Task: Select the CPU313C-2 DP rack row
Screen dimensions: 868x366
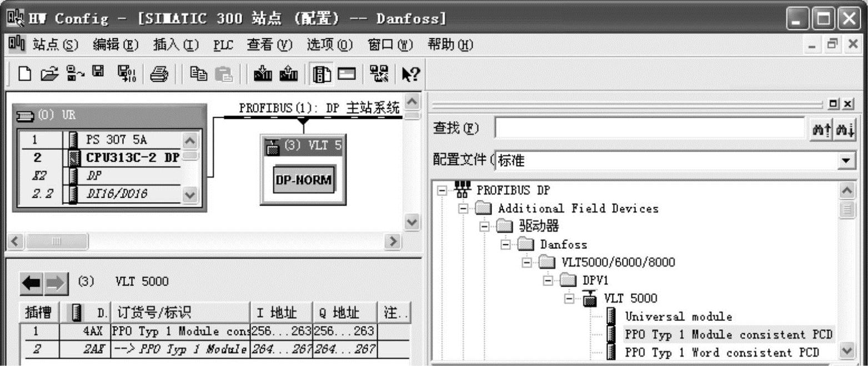Action: click(x=100, y=158)
